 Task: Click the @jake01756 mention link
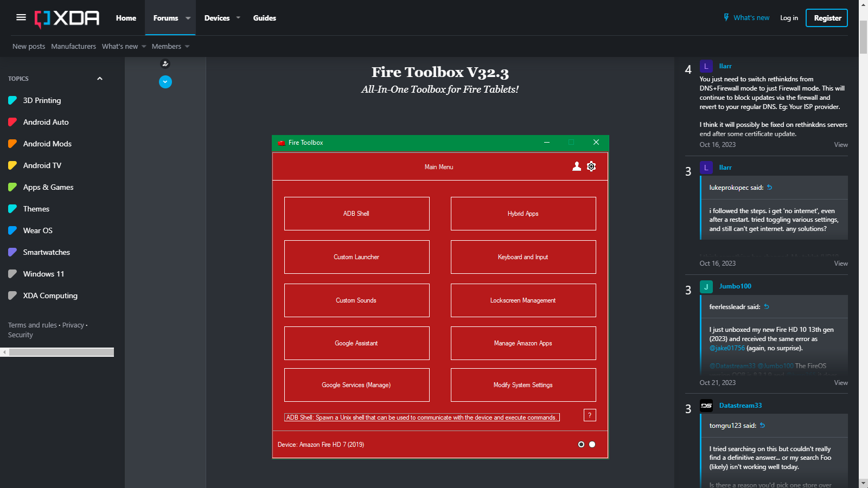coord(727,348)
